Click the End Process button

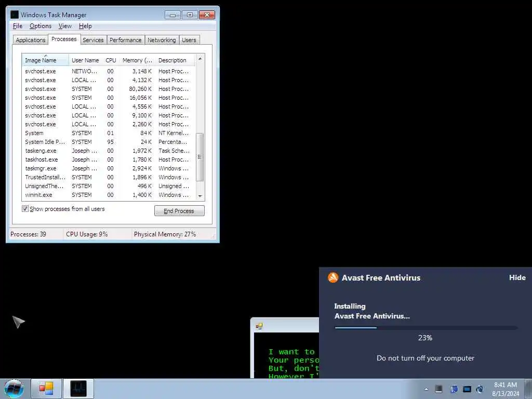179,211
